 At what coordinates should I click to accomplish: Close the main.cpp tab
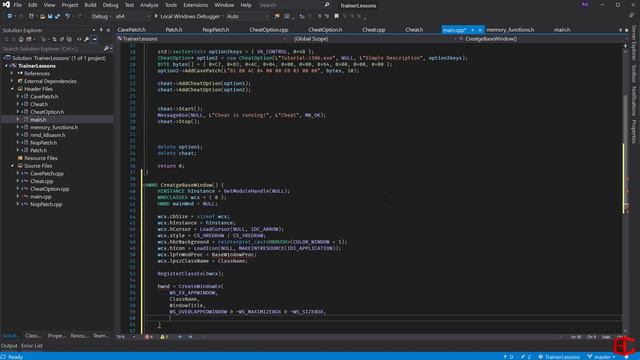pos(480,30)
